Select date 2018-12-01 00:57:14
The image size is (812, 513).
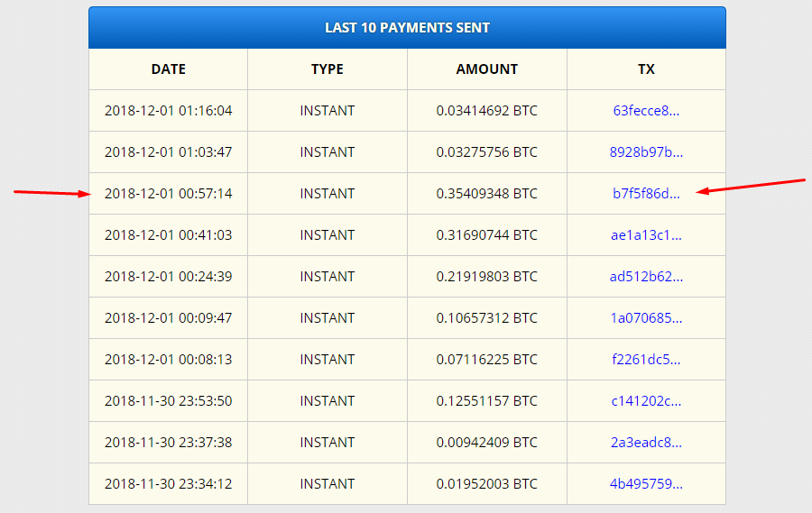tap(169, 194)
